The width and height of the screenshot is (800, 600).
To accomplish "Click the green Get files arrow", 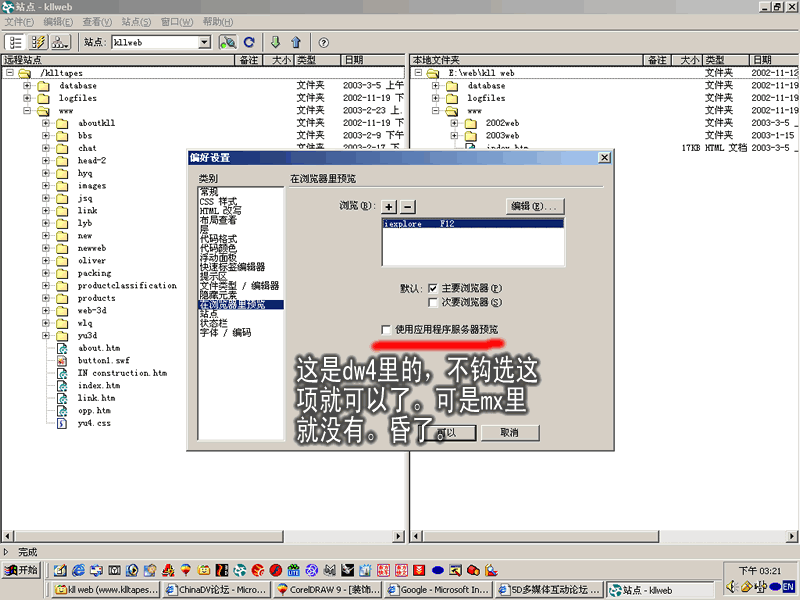I will click(x=275, y=42).
